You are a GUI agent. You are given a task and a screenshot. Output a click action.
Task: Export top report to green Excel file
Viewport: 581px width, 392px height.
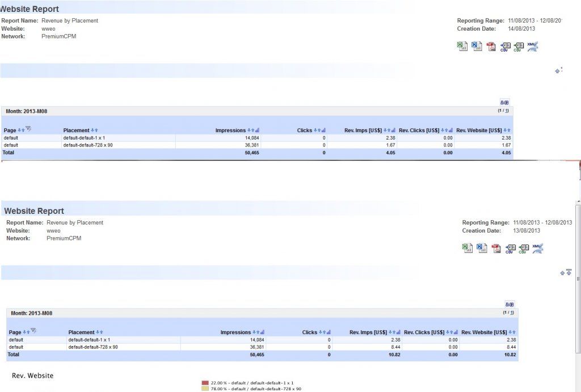pos(462,47)
